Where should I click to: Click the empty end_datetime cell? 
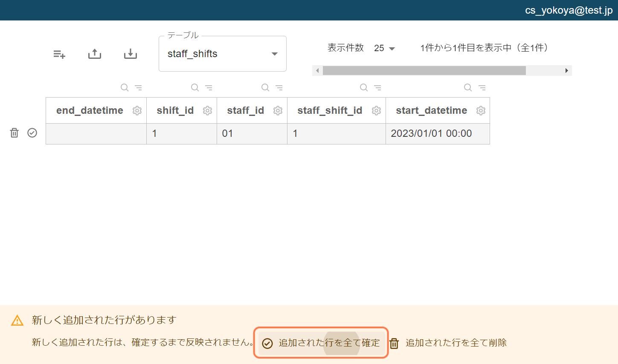(96, 134)
